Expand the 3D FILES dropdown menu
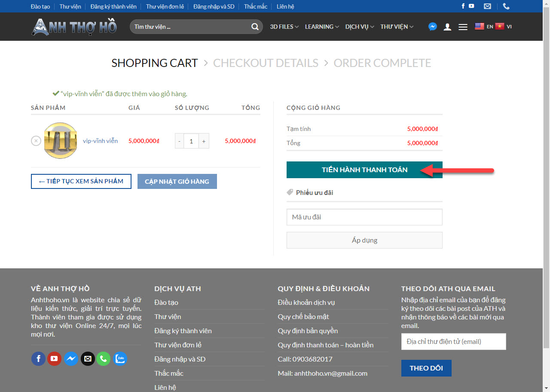This screenshot has height=392, width=550. click(284, 27)
